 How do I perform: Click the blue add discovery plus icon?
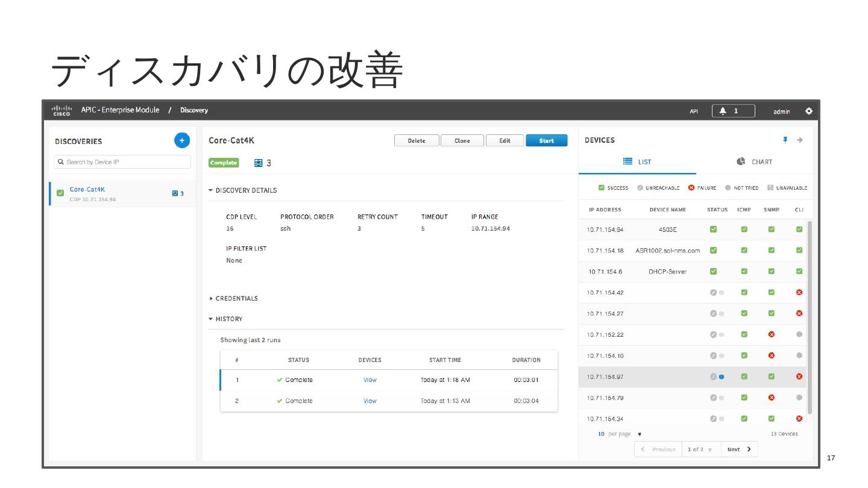[182, 140]
